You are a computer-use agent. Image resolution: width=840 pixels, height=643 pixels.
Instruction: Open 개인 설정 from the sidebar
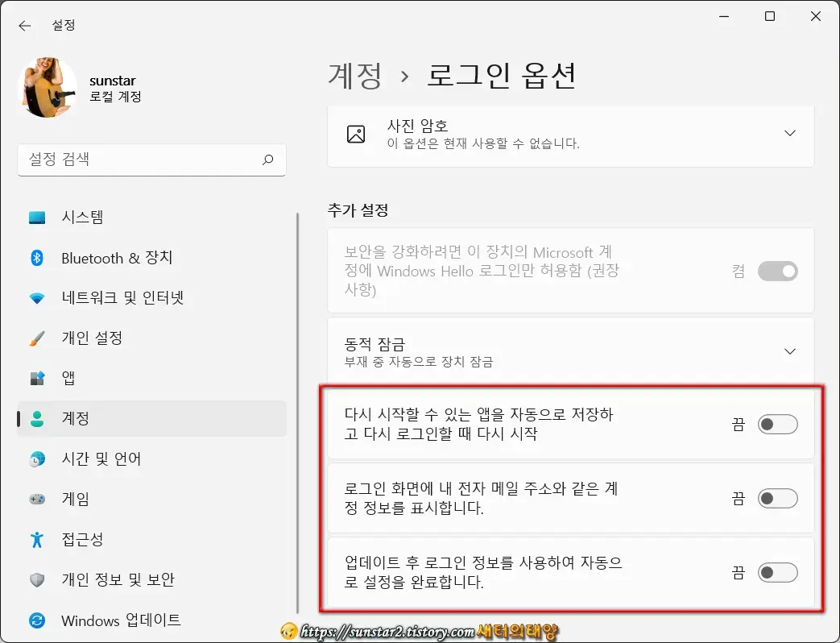[38, 338]
